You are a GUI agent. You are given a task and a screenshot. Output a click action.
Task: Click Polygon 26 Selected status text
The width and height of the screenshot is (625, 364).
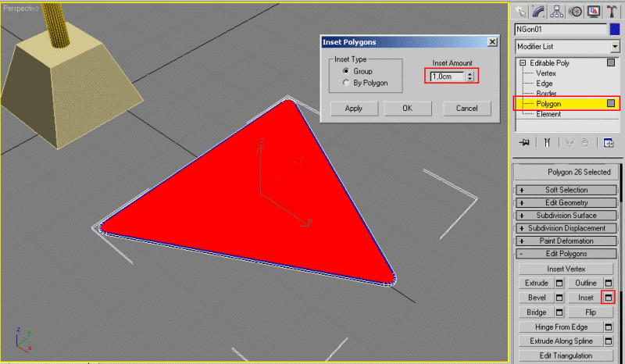pyautogui.click(x=579, y=172)
